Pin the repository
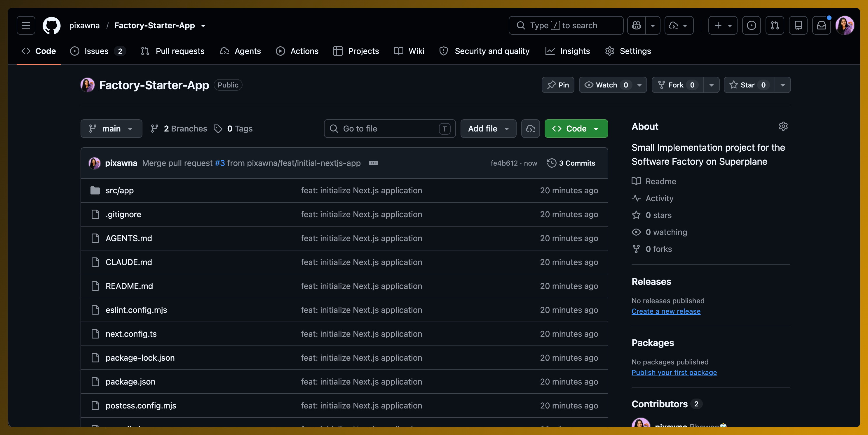Screen dimensions: 868x435 [558, 85]
